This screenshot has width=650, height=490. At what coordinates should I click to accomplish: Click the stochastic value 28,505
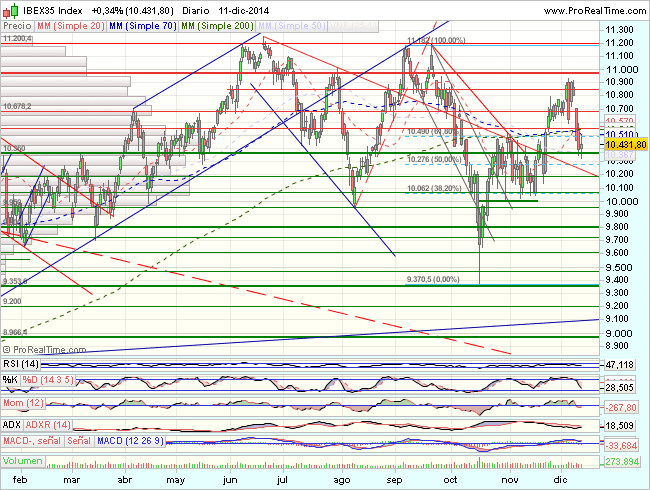[620, 388]
